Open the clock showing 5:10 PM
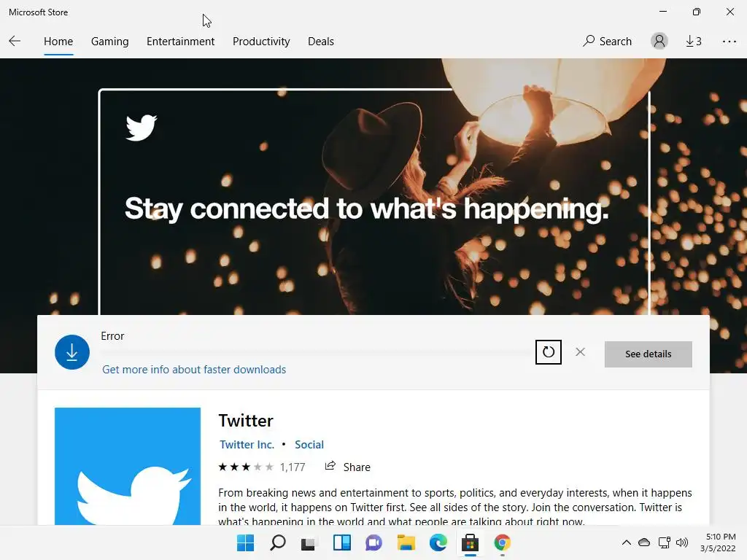747x560 pixels. click(x=719, y=542)
